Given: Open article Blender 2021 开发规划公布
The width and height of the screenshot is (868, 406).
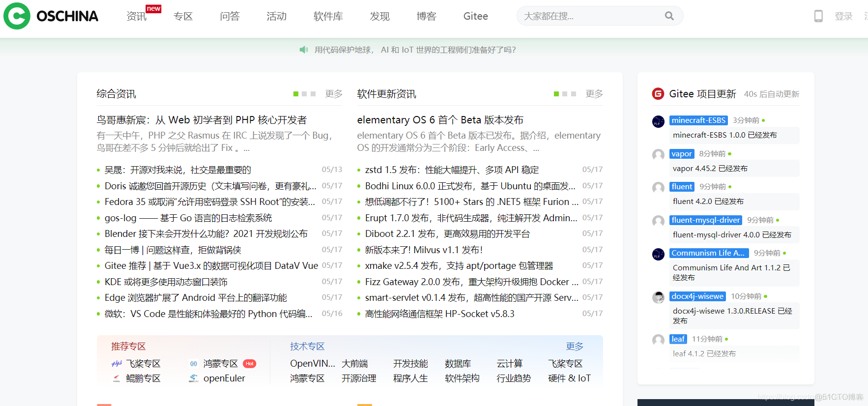Looking at the screenshot, I should (x=206, y=233).
